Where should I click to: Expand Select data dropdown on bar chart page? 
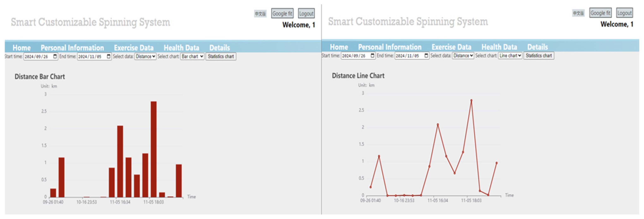(145, 56)
